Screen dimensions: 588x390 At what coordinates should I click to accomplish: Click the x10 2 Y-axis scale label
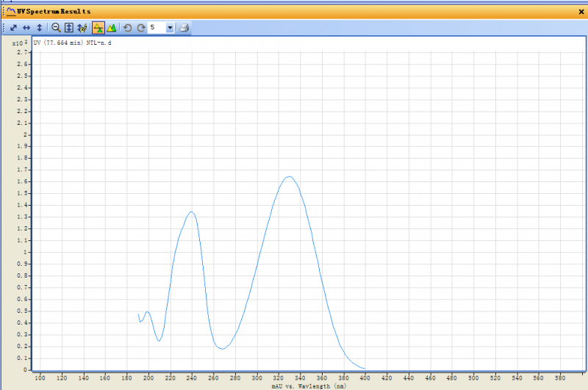(20, 43)
